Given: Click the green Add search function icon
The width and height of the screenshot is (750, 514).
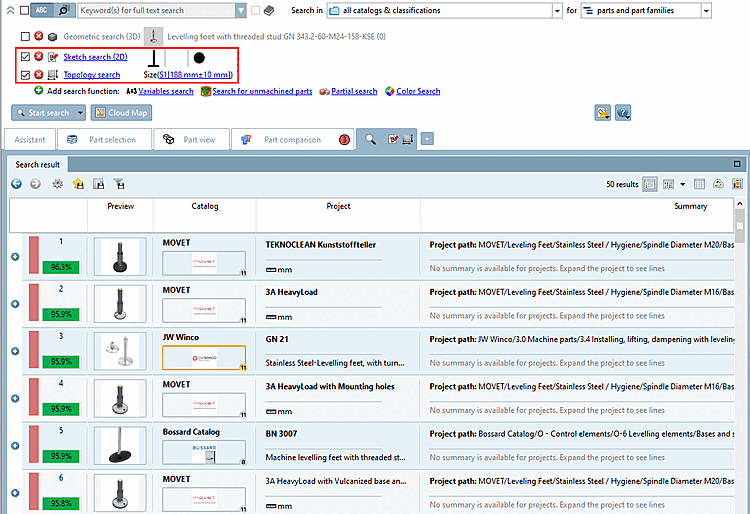Looking at the screenshot, I should click(39, 90).
